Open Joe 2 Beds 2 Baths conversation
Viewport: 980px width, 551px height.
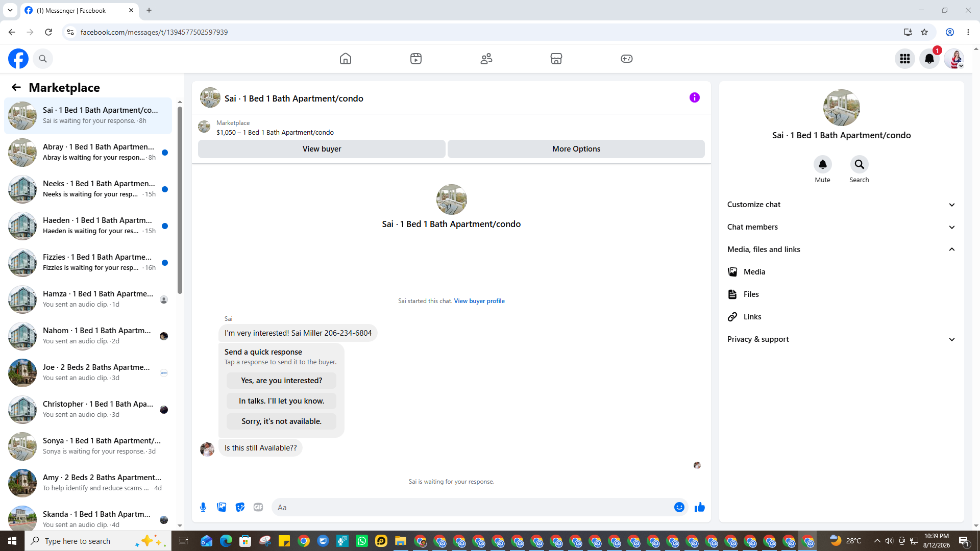[88, 373]
